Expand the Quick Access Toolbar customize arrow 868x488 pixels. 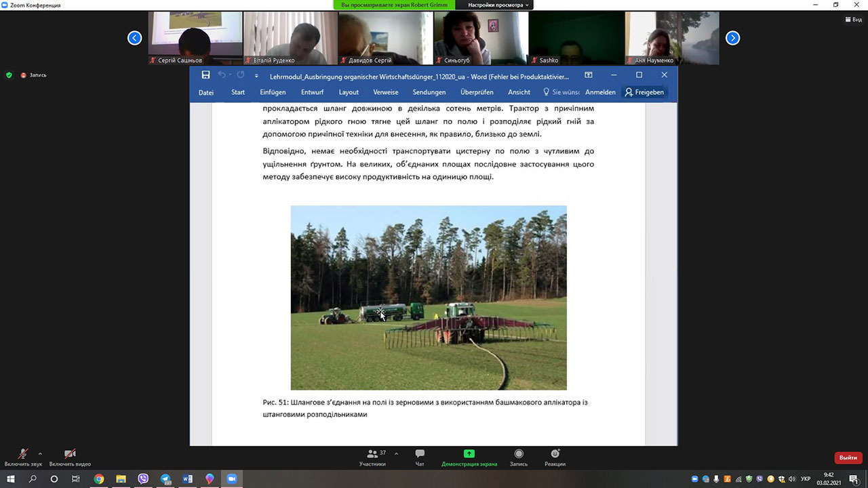click(x=256, y=75)
